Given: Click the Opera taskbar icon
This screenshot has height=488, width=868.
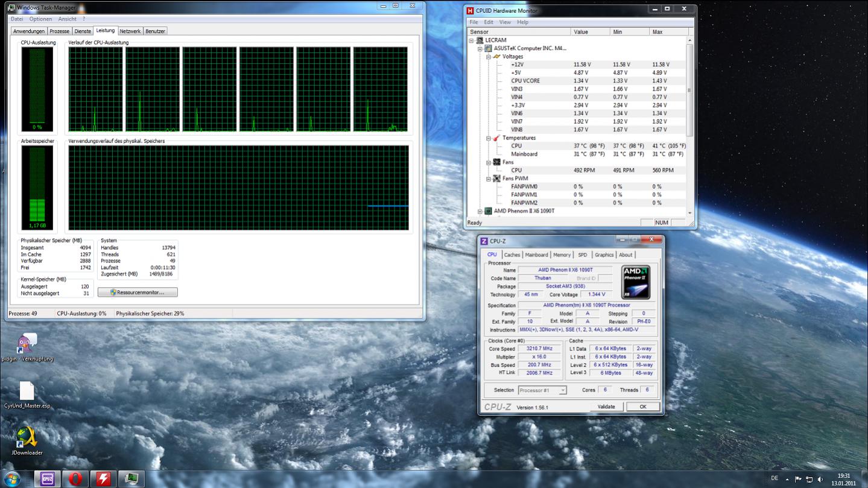Looking at the screenshot, I should (x=75, y=479).
